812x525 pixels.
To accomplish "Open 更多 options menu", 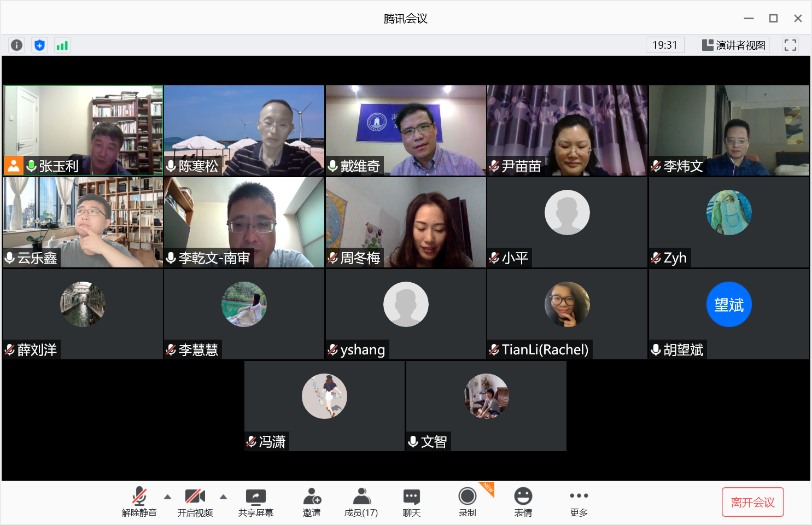I will (579, 502).
